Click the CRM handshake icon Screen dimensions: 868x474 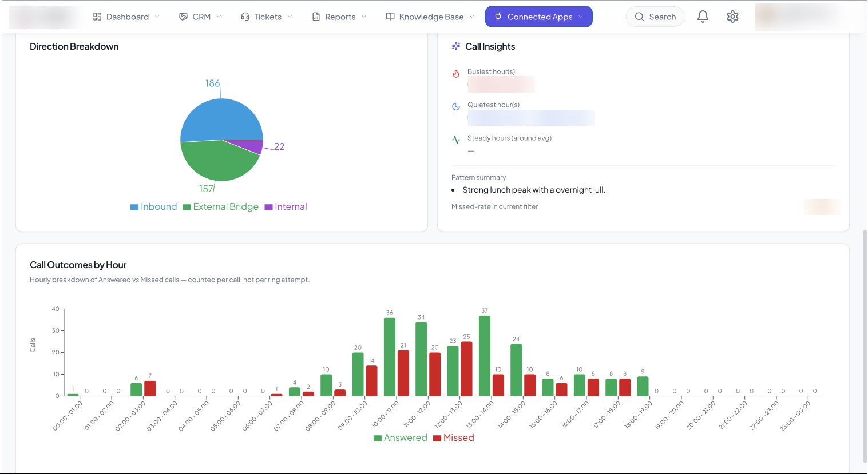(x=183, y=17)
